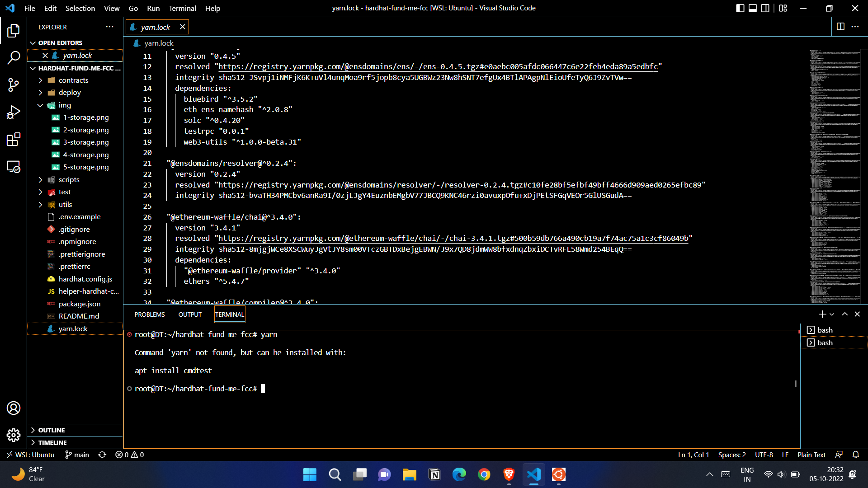Open Explorer Views and More Actions ellipsis
Screen dimensions: 868x488
pyautogui.click(x=109, y=27)
